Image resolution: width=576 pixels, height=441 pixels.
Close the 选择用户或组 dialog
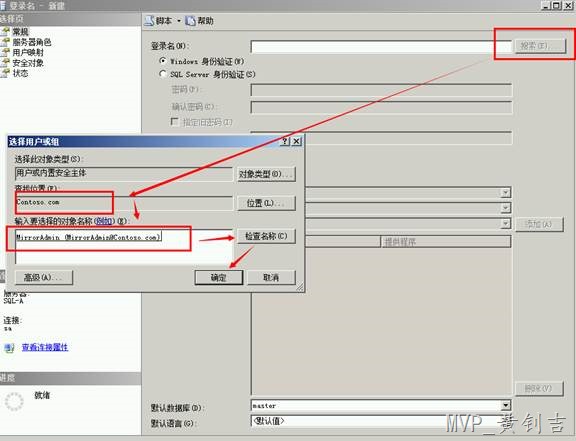[x=297, y=141]
